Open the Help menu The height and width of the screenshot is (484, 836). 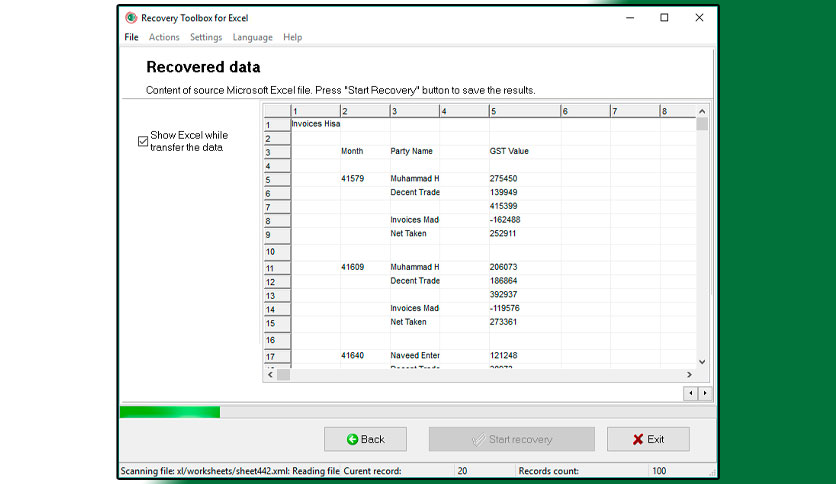292,37
